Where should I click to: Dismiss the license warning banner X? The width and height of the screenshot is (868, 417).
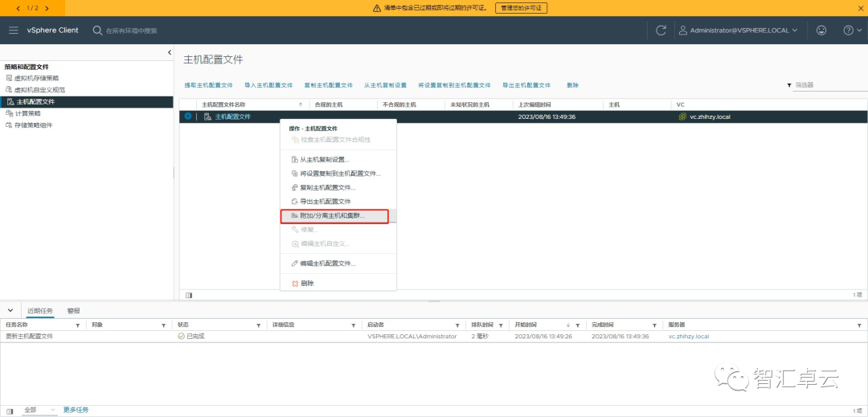(x=861, y=8)
